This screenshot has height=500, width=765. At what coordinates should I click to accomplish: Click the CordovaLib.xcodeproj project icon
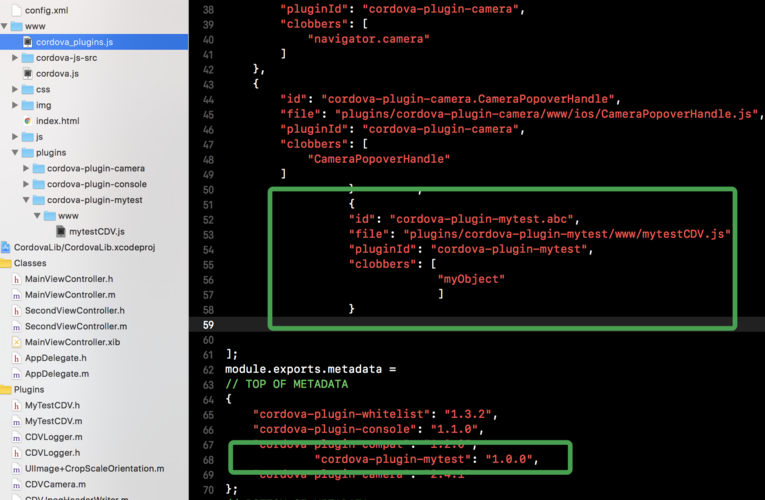[x=6, y=247]
